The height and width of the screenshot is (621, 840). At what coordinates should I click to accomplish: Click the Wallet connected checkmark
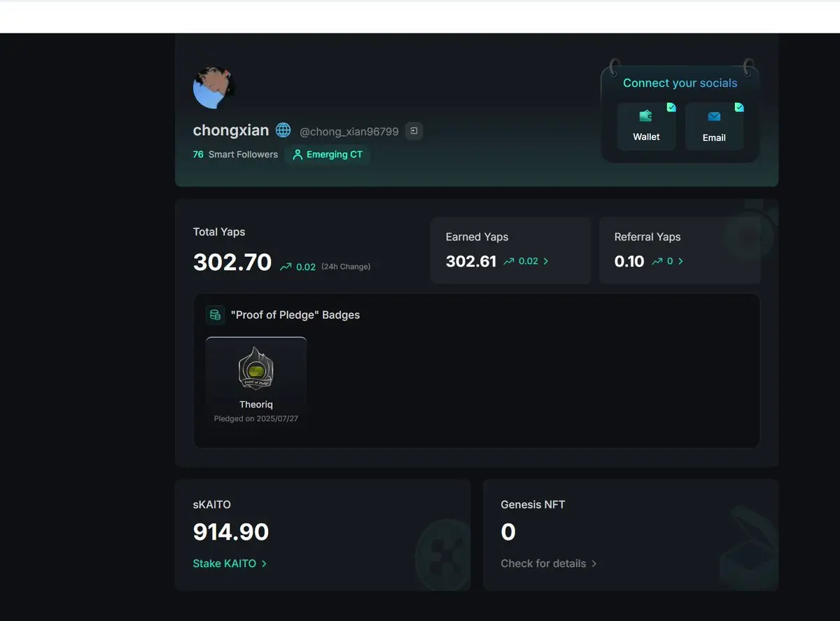pos(671,107)
